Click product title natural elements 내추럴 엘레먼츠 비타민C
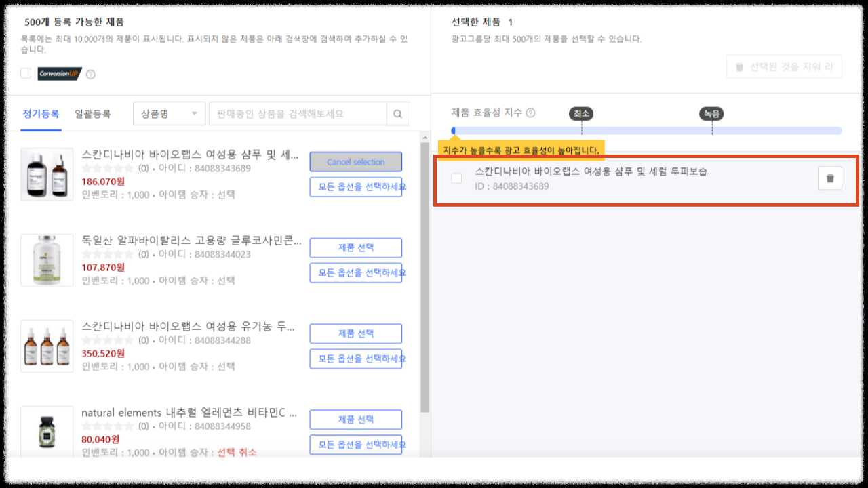 pos(189,412)
